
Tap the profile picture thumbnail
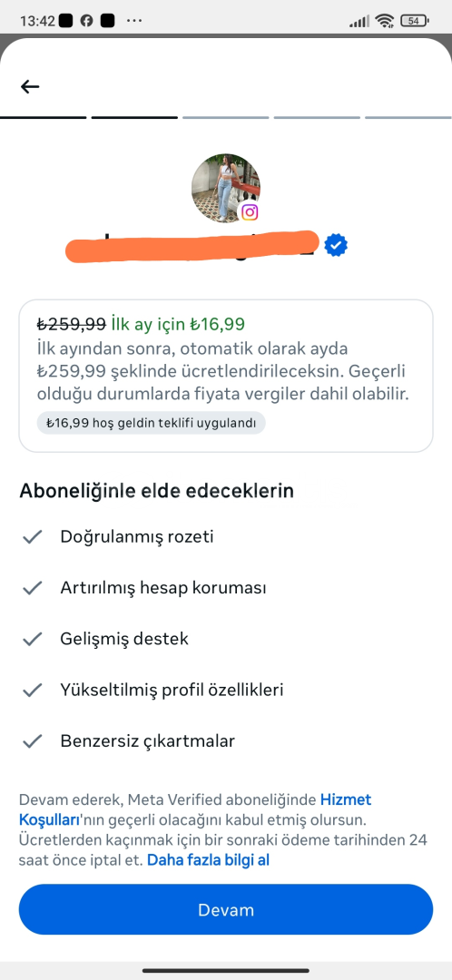(225, 188)
